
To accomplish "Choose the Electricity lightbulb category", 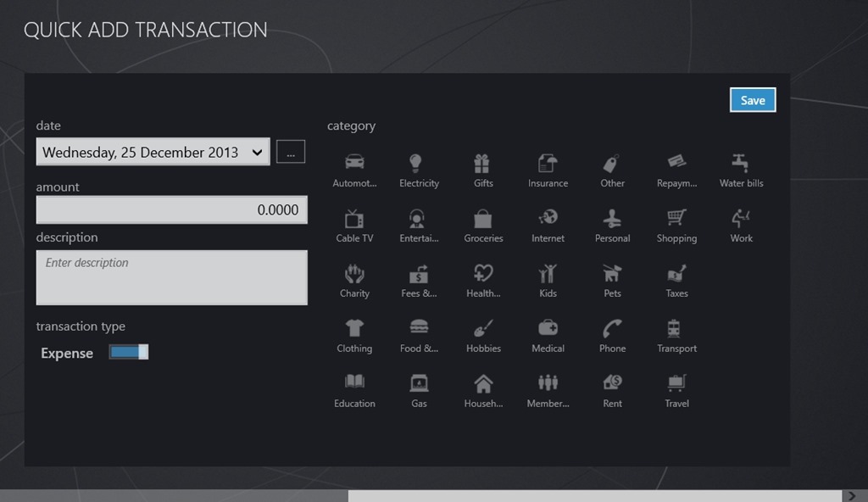I will pyautogui.click(x=415, y=163).
